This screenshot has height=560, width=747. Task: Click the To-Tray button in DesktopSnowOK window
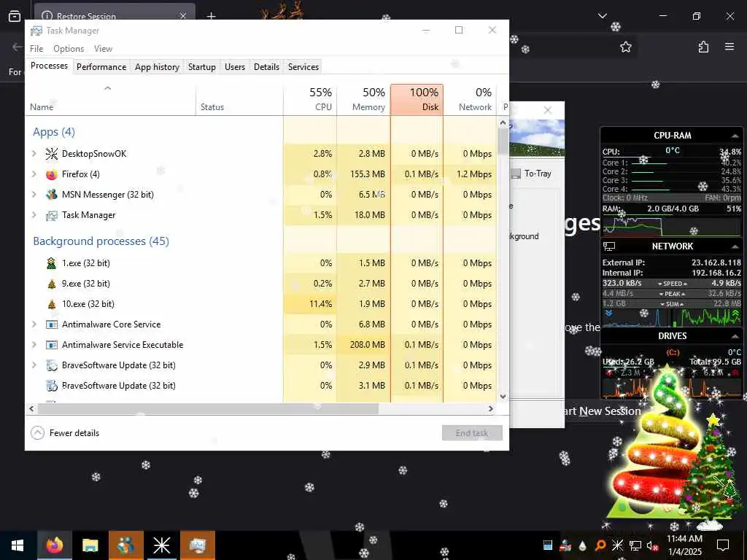[532, 174]
